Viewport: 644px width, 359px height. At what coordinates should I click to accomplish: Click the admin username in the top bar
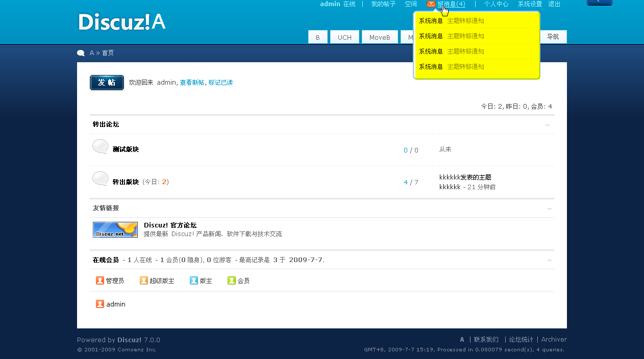pyautogui.click(x=330, y=4)
